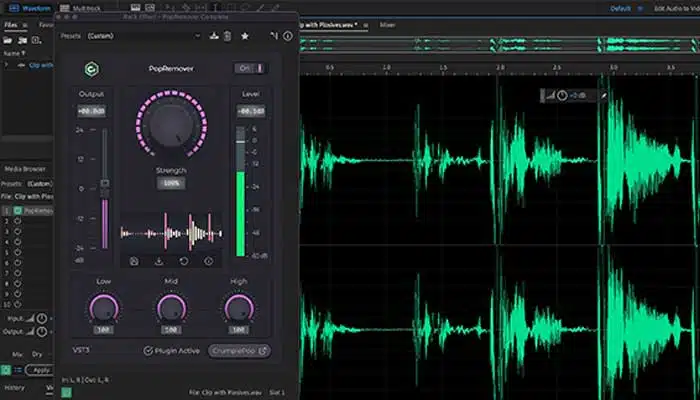Open the Files panel menu icon

[x=25, y=25]
